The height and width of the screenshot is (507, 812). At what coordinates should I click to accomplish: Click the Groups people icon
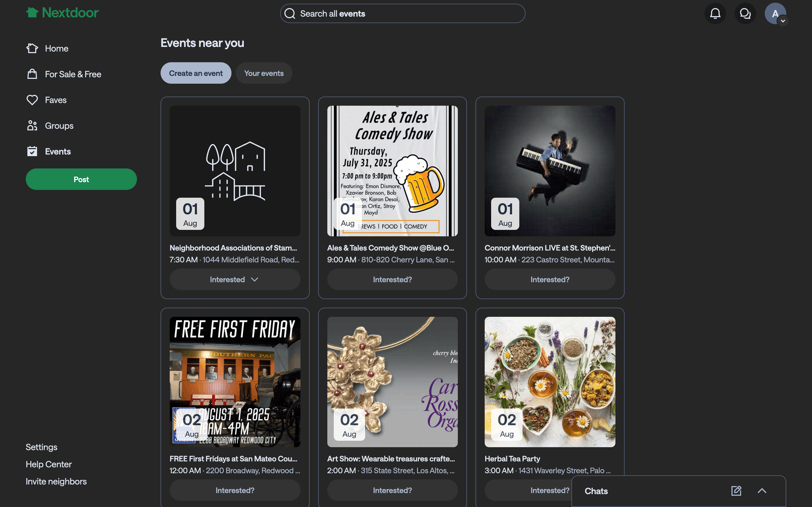click(x=32, y=126)
